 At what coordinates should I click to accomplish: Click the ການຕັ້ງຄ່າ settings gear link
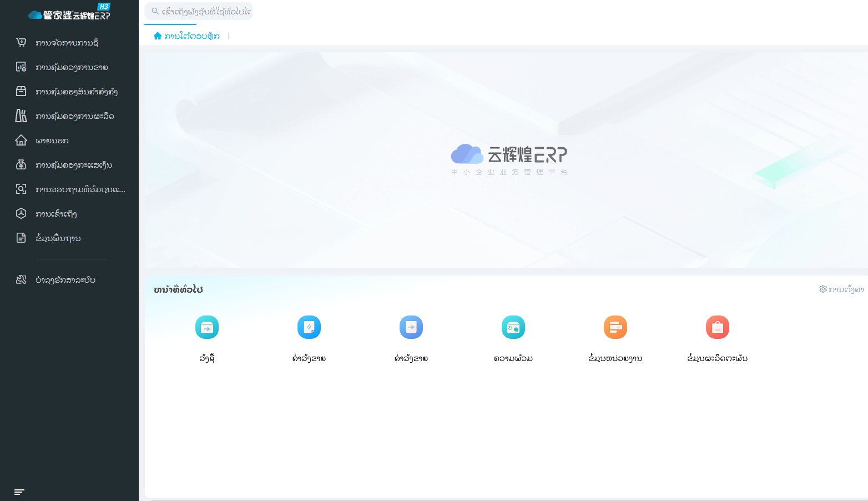coord(841,289)
